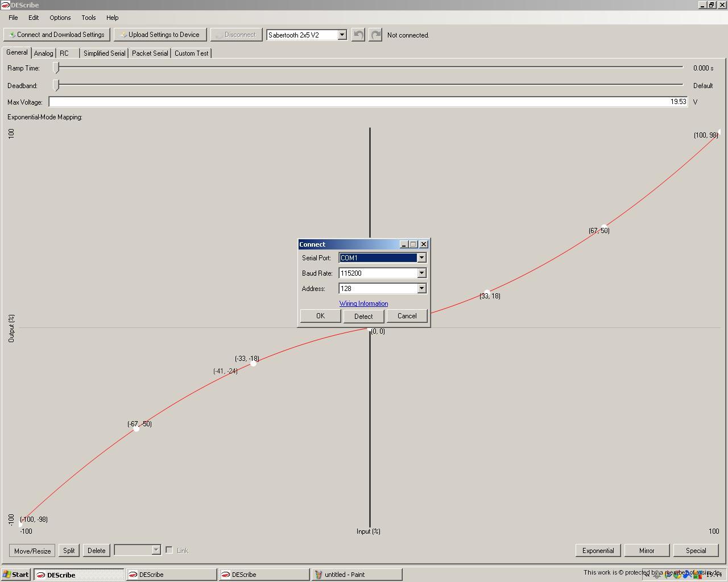
Task: Click Connect and Download Settings button
Action: (56, 35)
